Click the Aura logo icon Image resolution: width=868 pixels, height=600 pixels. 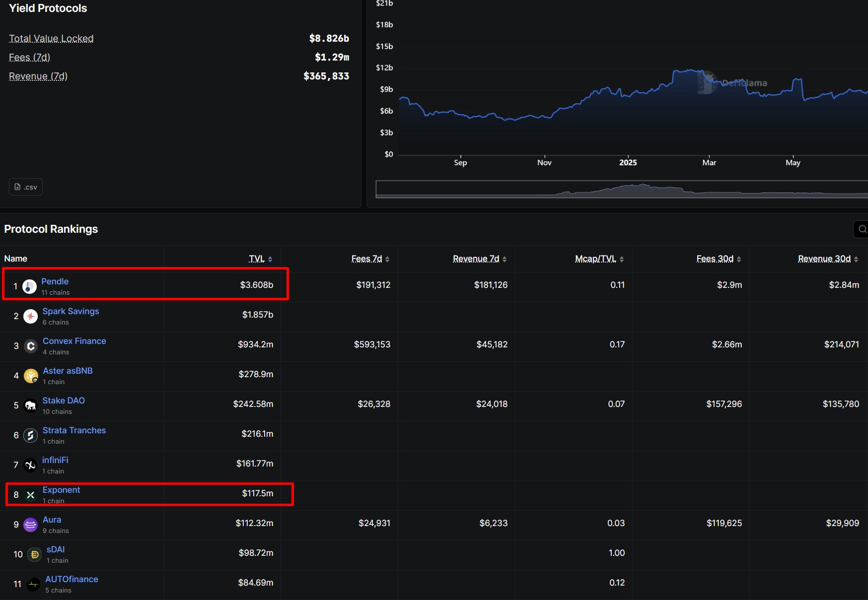click(31, 525)
